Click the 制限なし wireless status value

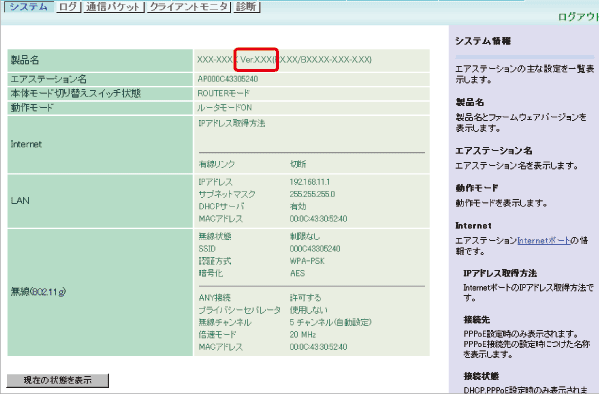point(305,237)
